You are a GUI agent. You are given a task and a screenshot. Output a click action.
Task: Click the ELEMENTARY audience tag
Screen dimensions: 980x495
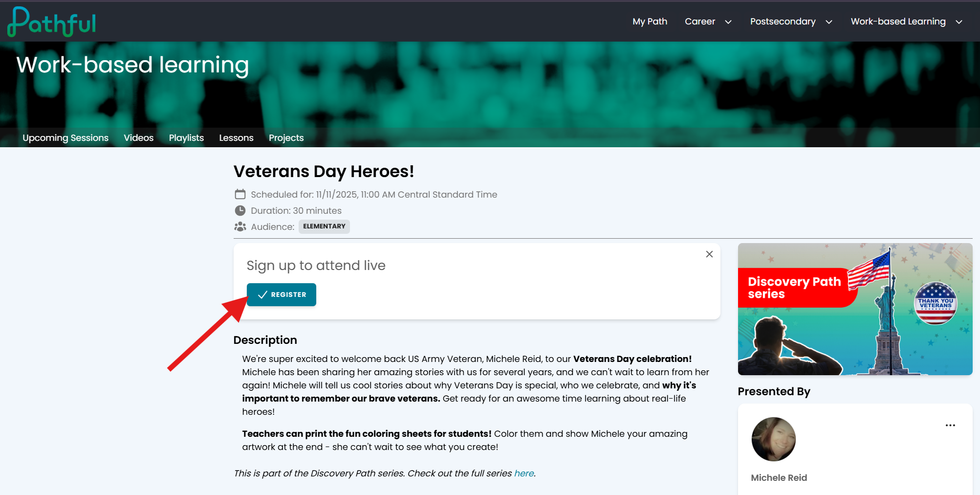324,226
